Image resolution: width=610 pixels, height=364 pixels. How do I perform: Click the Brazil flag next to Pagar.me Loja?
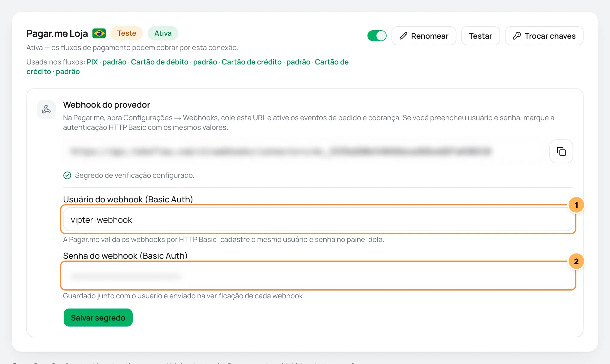click(99, 33)
